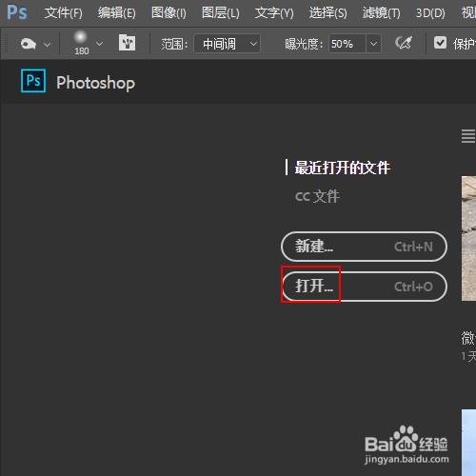Viewport: 476px width, 476px height.
Task: Enable the airbrush build-up icon
Action: point(404,43)
